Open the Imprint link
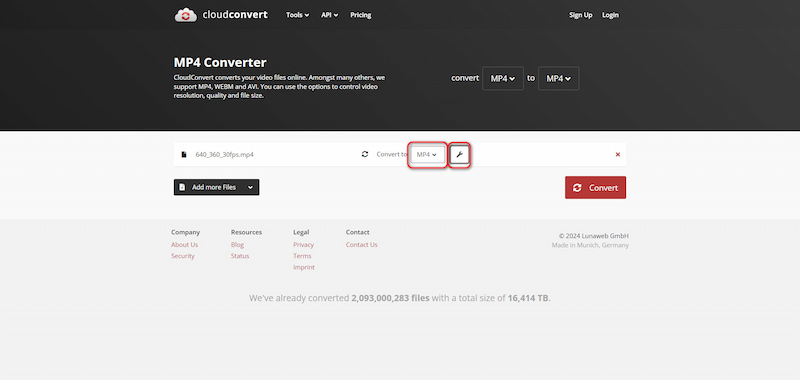800x380 pixels. click(x=304, y=267)
